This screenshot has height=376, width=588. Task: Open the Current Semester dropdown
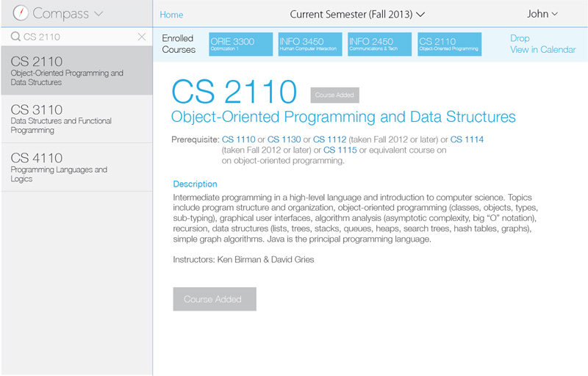pos(357,14)
